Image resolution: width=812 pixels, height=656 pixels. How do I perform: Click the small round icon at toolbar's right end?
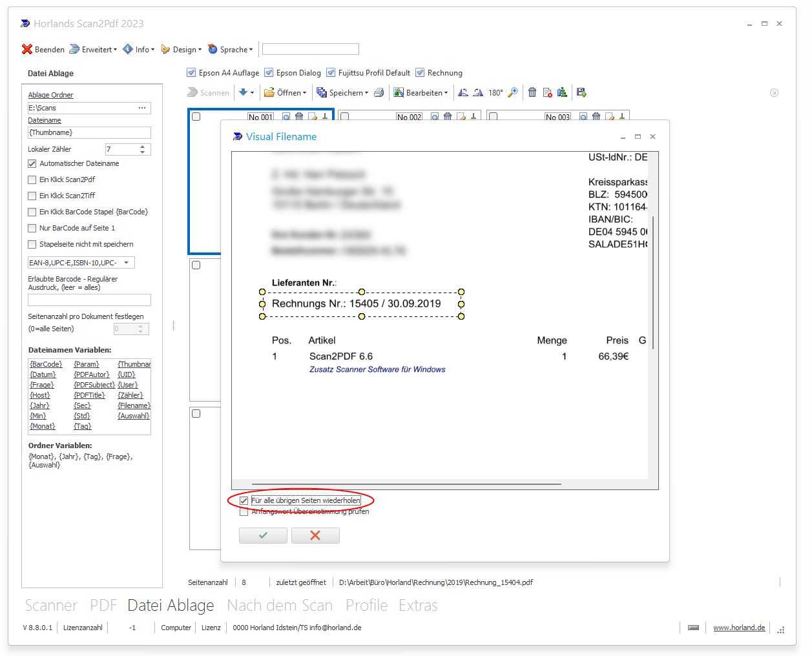(774, 92)
